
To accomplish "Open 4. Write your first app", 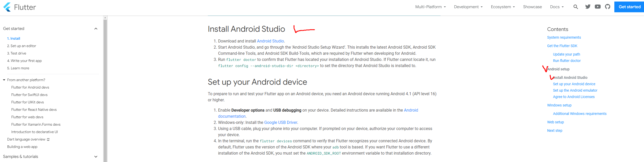I will coord(24,61).
